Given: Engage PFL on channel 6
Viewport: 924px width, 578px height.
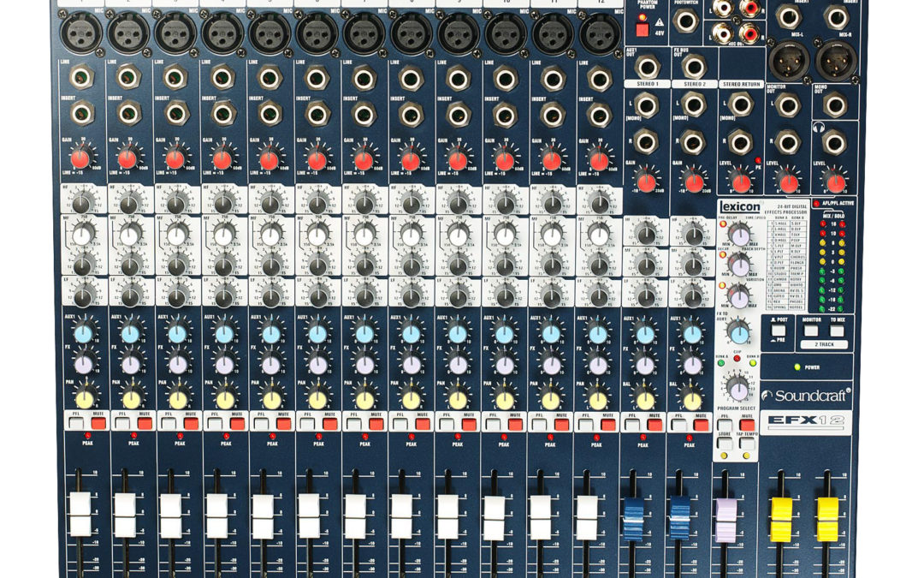Looking at the screenshot, I should [x=307, y=424].
